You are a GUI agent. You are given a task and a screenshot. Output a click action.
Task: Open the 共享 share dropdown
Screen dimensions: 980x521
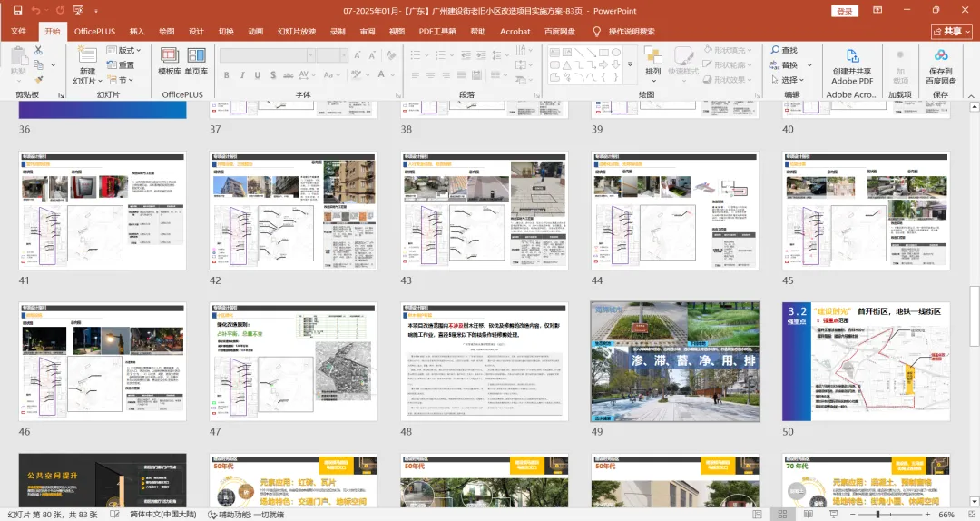click(x=952, y=31)
